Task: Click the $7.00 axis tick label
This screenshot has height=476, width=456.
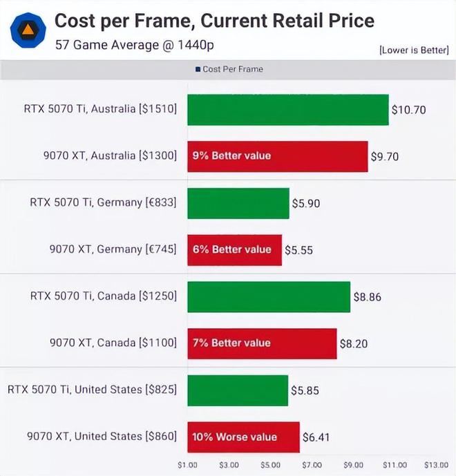Action: tap(312, 465)
